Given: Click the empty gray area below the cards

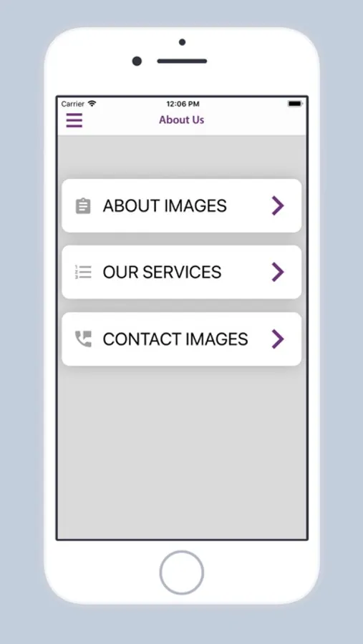Looking at the screenshot, I should click(182, 452).
